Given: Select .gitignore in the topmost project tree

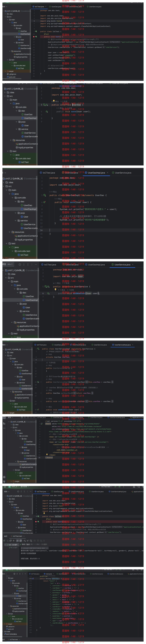Looking at the screenshot, I should pyautogui.click(x=11, y=74).
